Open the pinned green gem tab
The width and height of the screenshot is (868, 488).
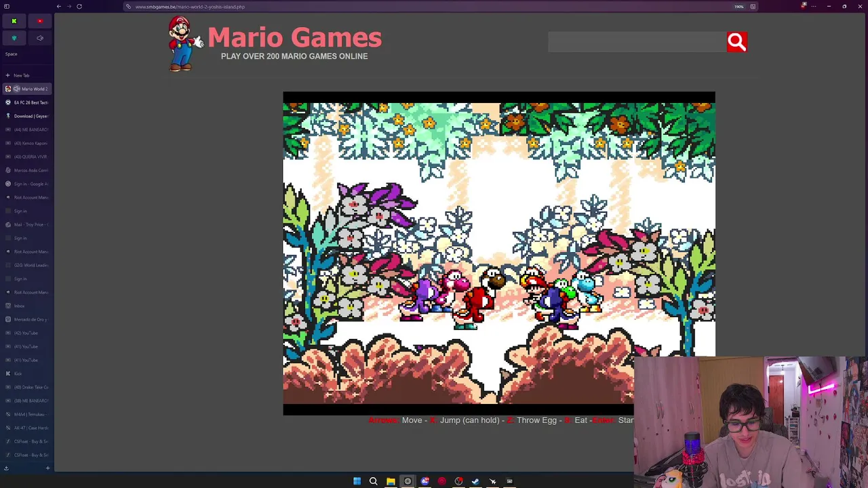[x=14, y=38]
